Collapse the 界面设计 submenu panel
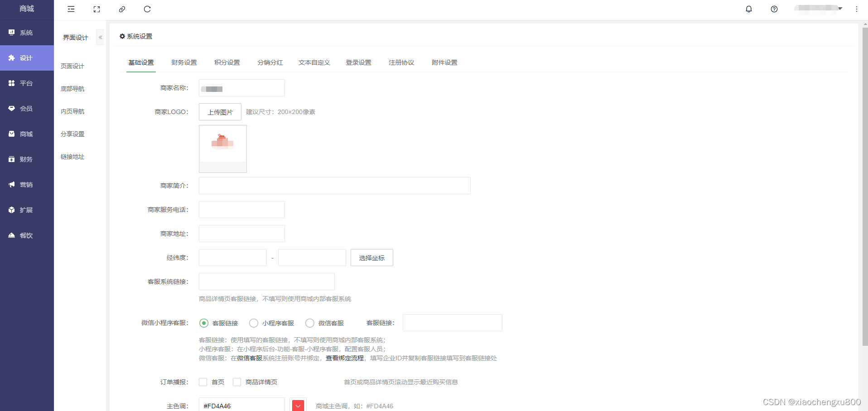Viewport: 868px width, 411px height. pyautogui.click(x=100, y=38)
